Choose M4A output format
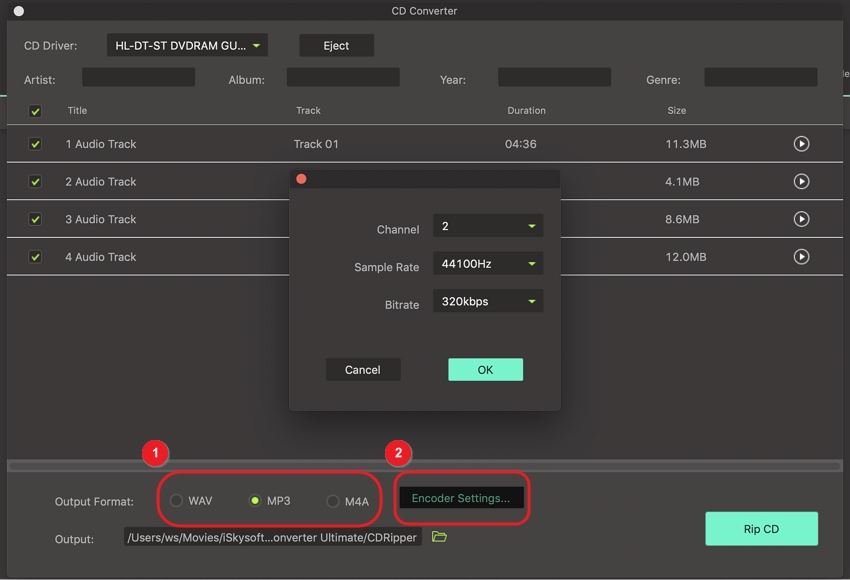 (x=333, y=501)
